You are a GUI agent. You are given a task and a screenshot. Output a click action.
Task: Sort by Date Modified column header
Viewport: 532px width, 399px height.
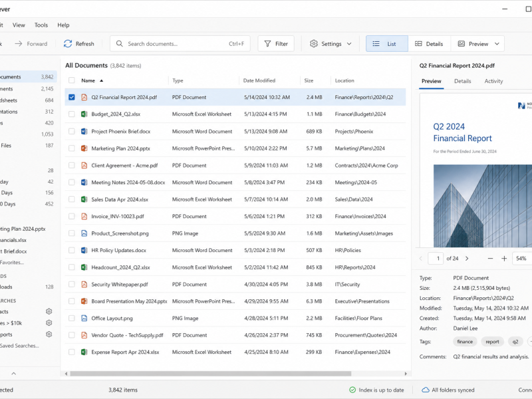259,80
